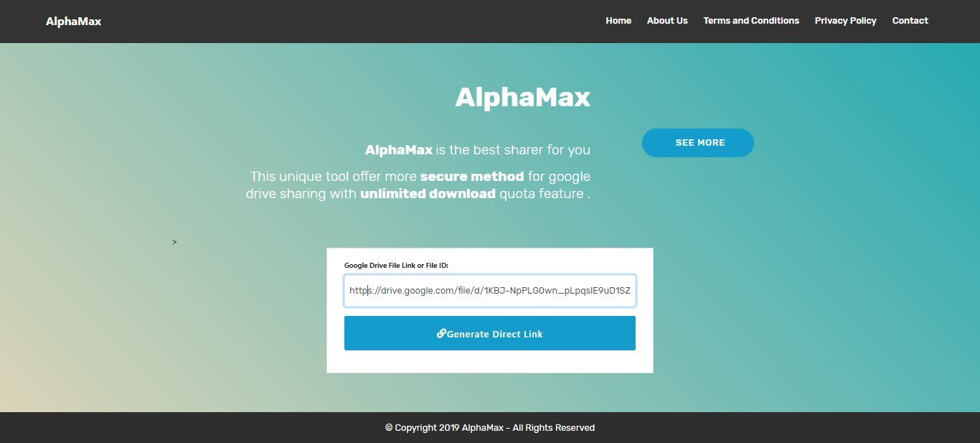
Task: Click the 'quota feature' text
Action: point(541,194)
